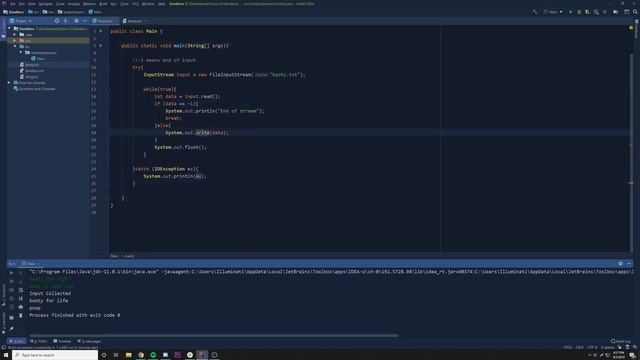The width and height of the screenshot is (640, 360).
Task: Click the Sandbox breadcrumb in navigation bar
Action: tap(13, 12)
